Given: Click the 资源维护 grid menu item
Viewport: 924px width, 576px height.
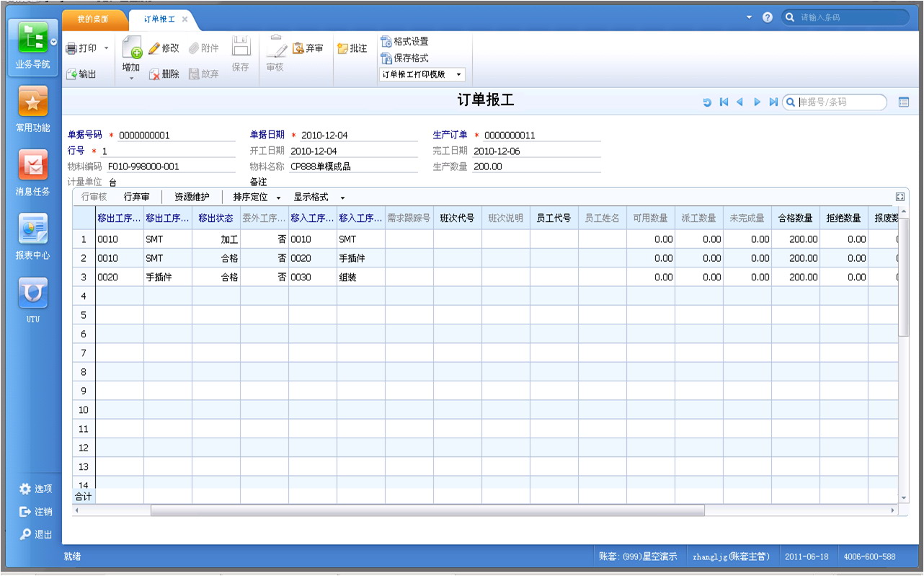Looking at the screenshot, I should coord(192,197).
